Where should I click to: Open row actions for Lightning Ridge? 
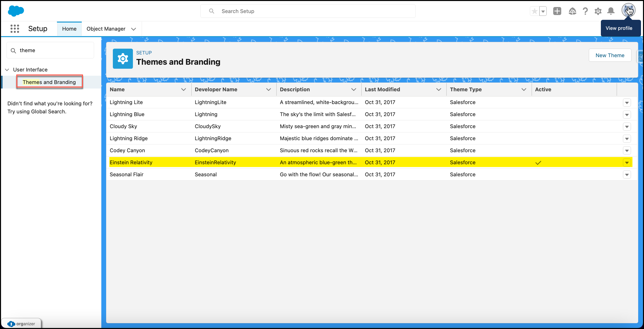[627, 139]
